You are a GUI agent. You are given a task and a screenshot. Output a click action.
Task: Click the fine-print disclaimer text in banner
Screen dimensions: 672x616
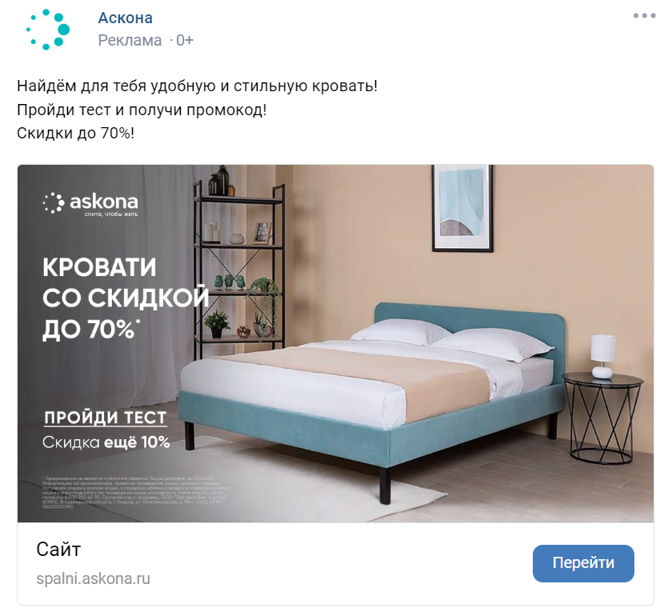click(136, 492)
